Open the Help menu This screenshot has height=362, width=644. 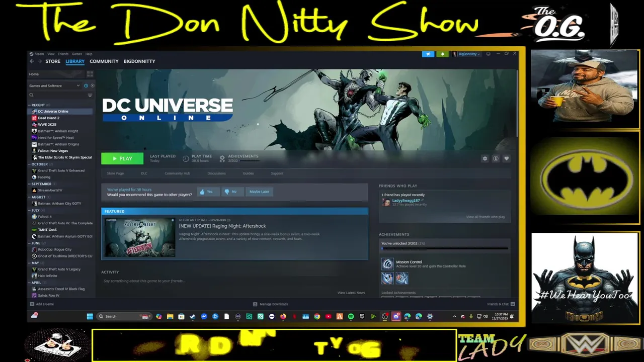[89, 54]
